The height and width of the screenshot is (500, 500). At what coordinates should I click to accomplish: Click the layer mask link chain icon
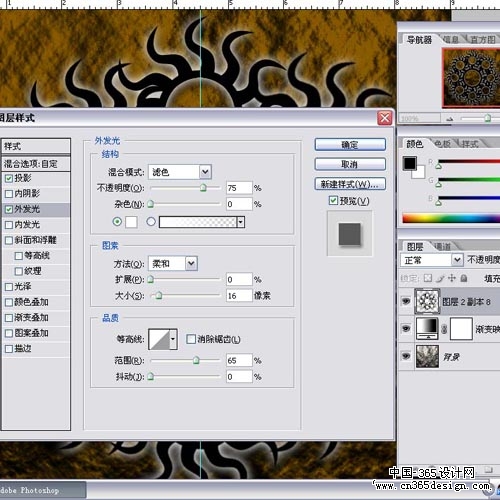(x=444, y=329)
